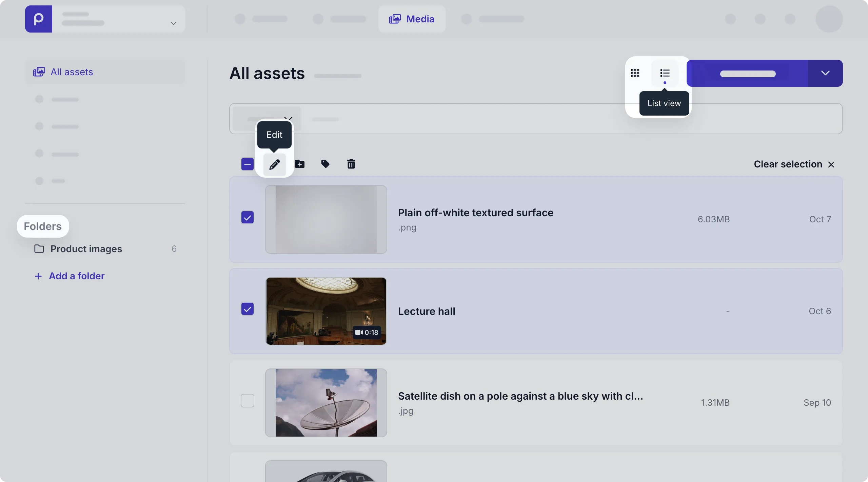The width and height of the screenshot is (868, 482).
Task: Click the Sep 10 date
Action: pyautogui.click(x=817, y=403)
